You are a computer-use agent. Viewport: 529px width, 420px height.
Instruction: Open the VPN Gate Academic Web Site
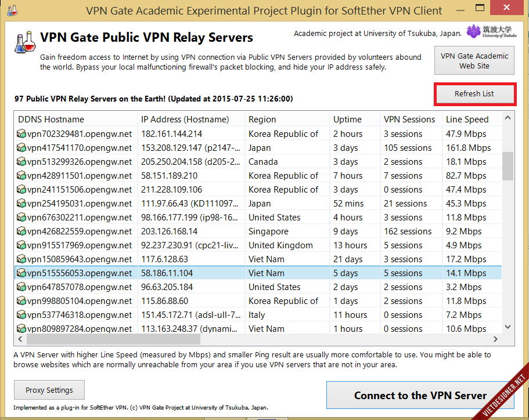[x=474, y=61]
